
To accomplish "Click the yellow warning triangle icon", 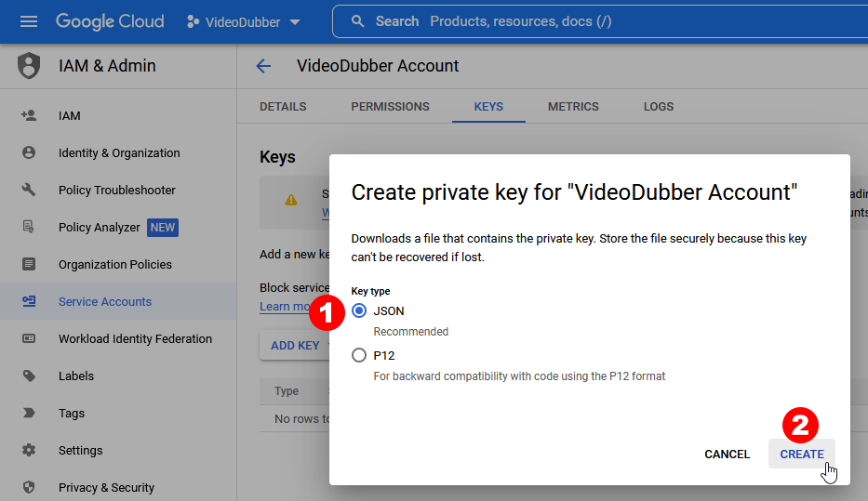I will [x=291, y=200].
